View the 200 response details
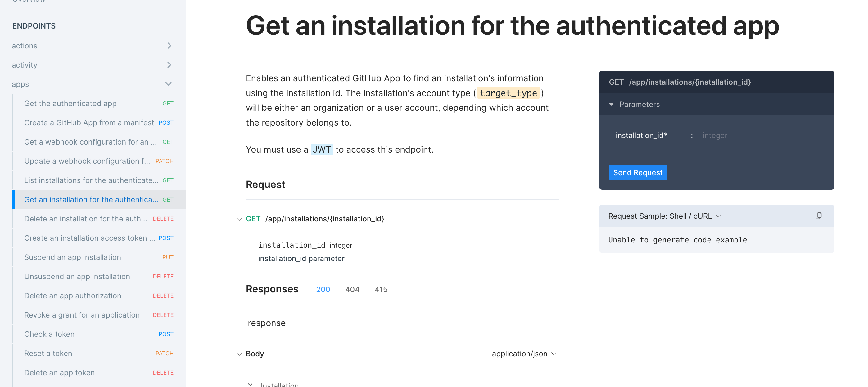The width and height of the screenshot is (868, 387). [323, 289]
